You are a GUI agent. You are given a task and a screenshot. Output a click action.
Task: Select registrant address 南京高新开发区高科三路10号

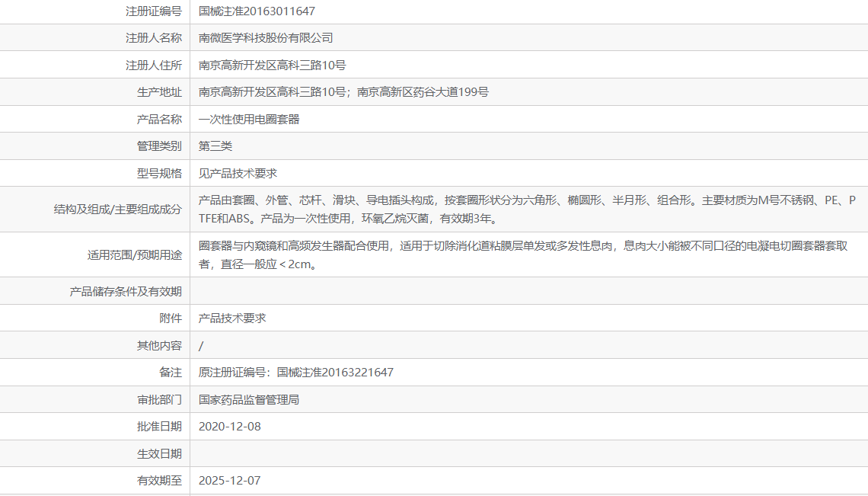tap(273, 65)
